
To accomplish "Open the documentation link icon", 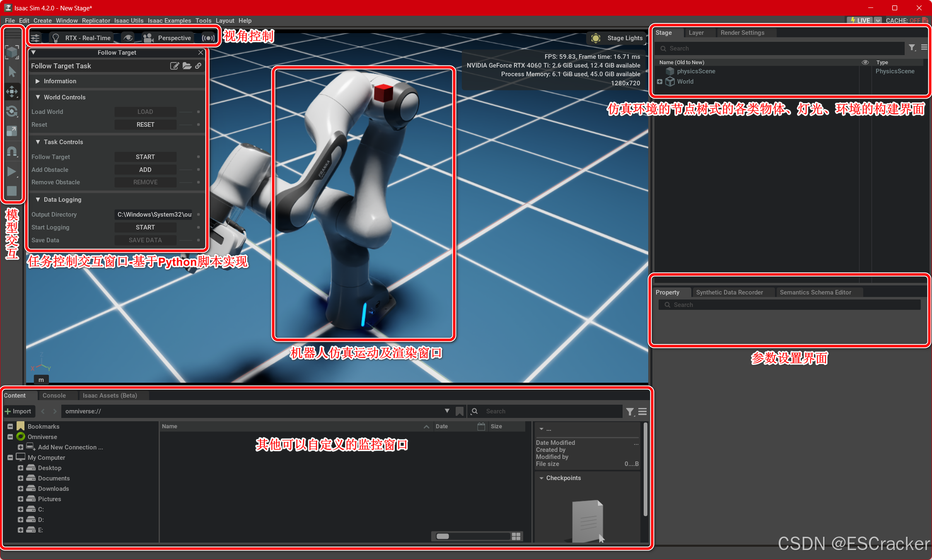I will point(198,66).
